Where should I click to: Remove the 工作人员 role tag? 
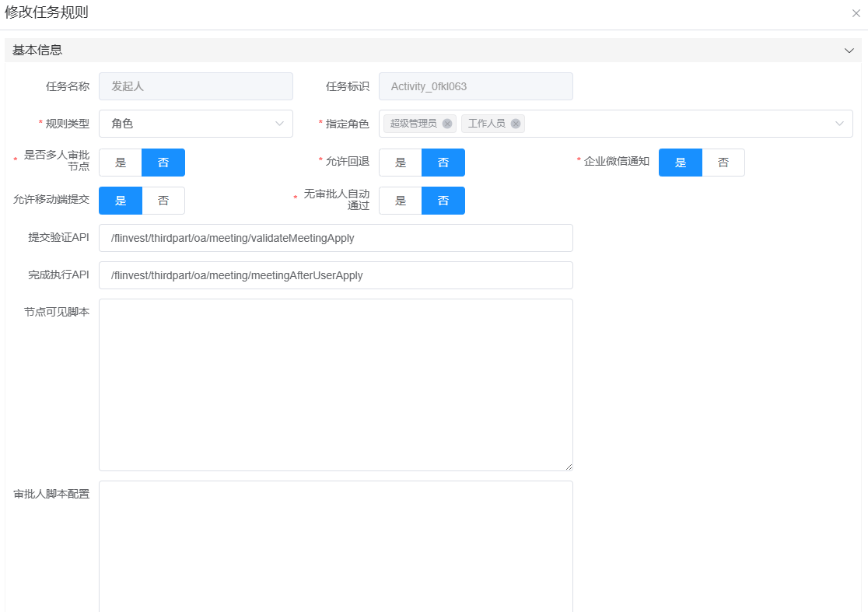click(516, 124)
